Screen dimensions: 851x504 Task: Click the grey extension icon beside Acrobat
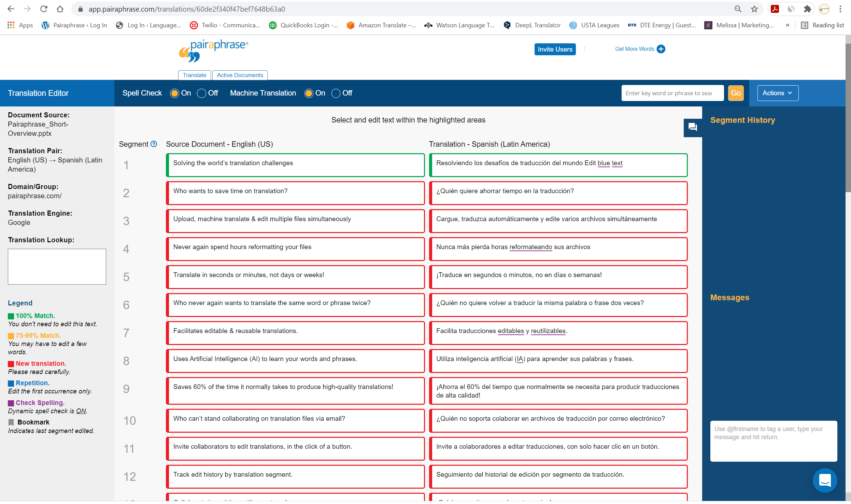791,9
